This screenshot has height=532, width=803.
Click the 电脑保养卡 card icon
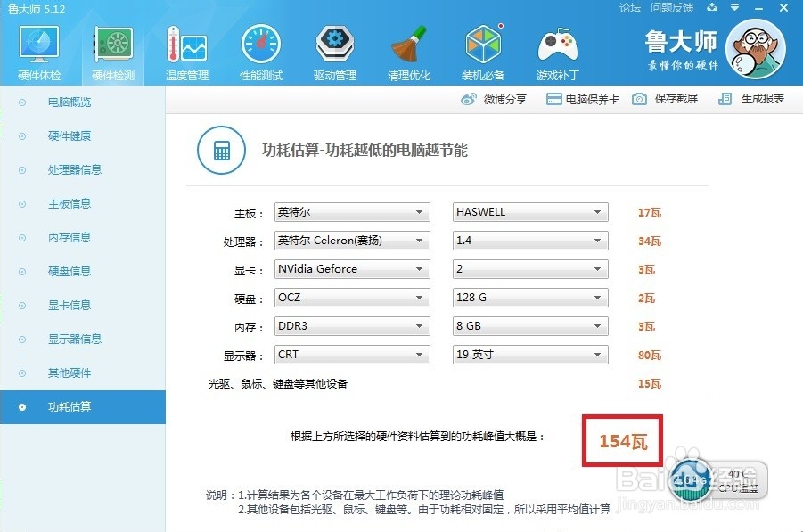(x=553, y=99)
